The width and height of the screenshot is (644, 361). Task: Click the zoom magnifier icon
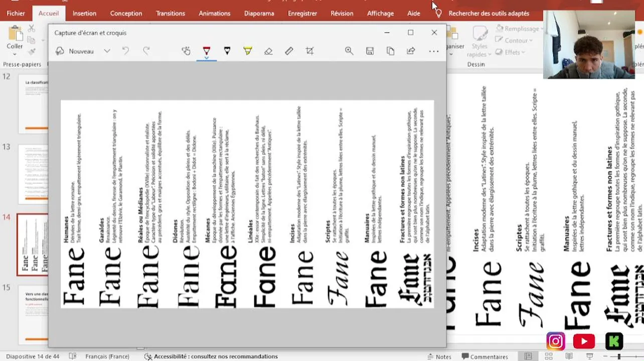349,51
